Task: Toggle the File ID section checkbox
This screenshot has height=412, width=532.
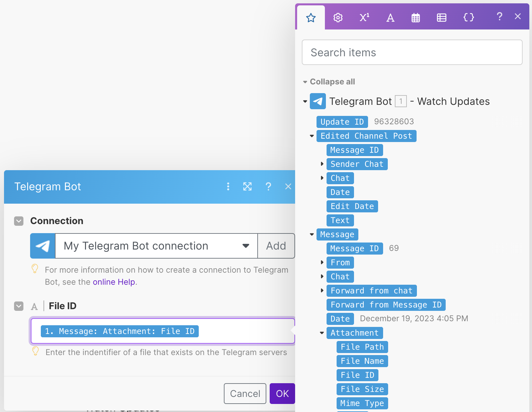Action: tap(19, 306)
